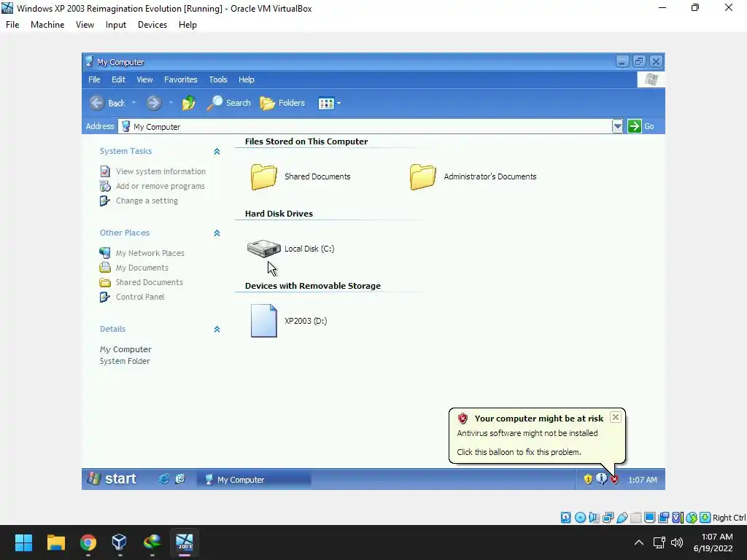Image resolution: width=747 pixels, height=560 pixels.
Task: Click the green Go button
Action: 641,126
